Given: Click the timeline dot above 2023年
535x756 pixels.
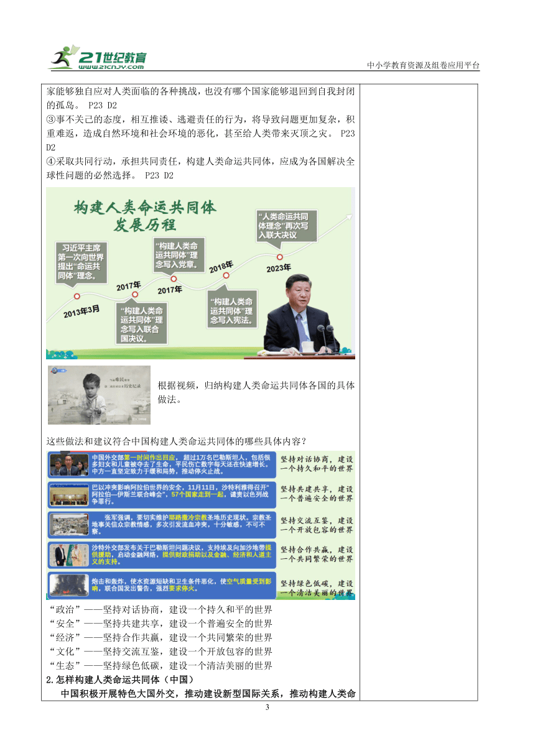Looking at the screenshot, I should [x=281, y=256].
